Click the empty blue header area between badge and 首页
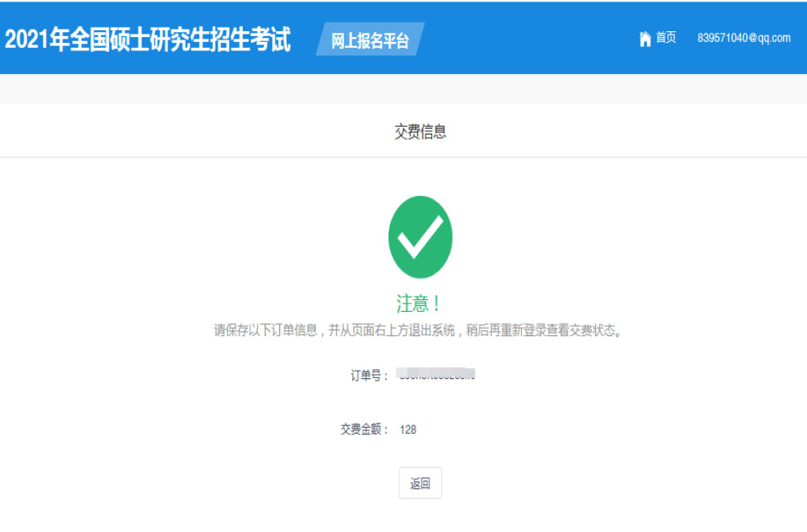This screenshot has width=807, height=532. [x=530, y=39]
